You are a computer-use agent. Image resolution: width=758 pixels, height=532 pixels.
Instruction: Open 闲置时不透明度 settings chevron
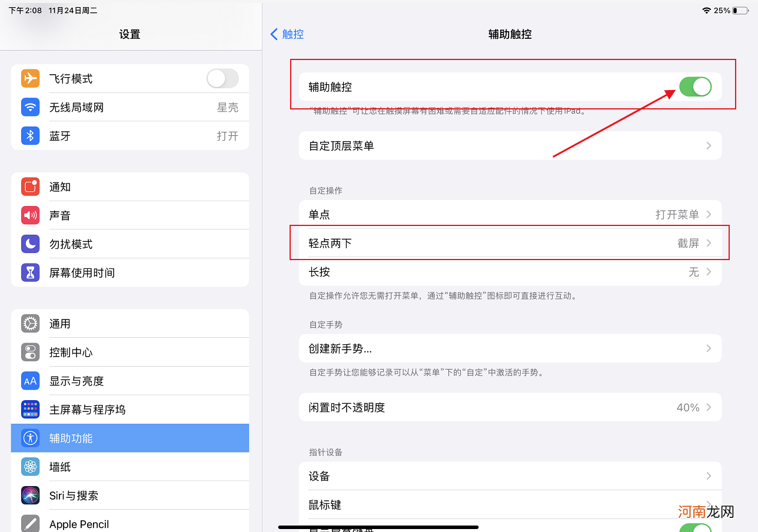click(x=709, y=407)
